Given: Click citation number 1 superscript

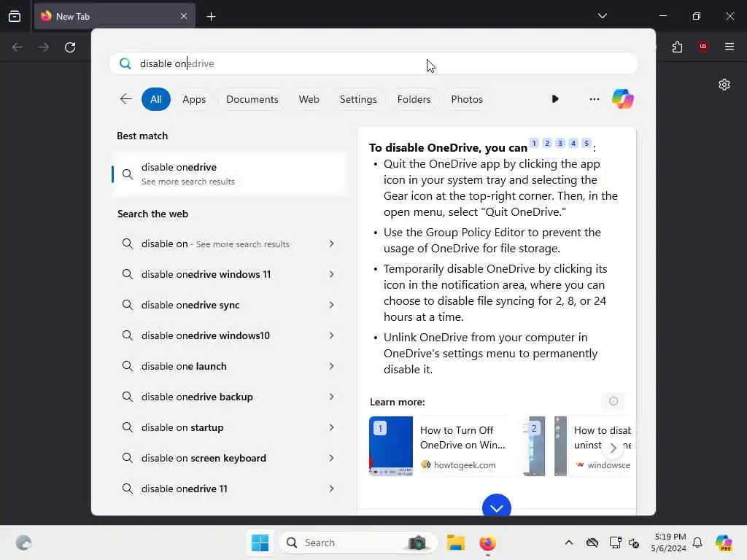Looking at the screenshot, I should tap(534, 143).
